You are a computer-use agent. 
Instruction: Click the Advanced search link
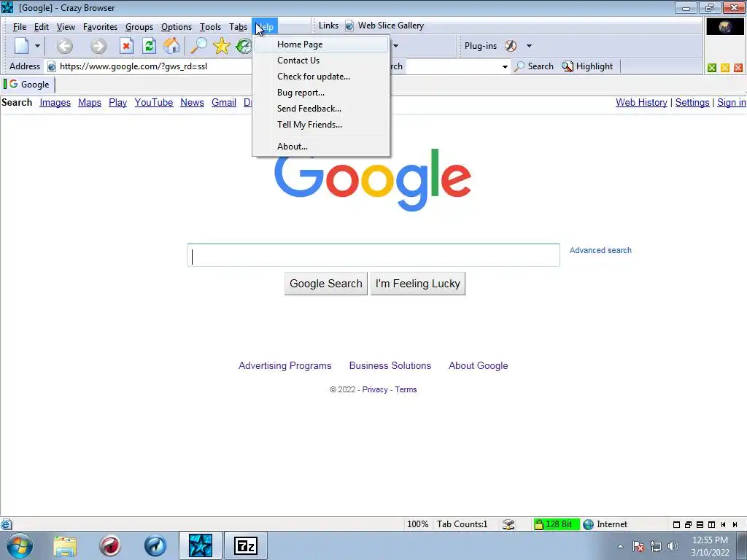600,251
